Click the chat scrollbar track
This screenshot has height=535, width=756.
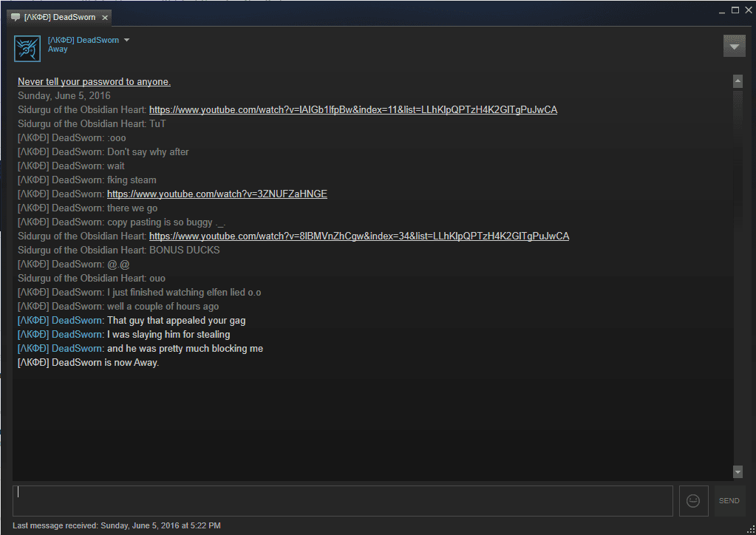738,276
